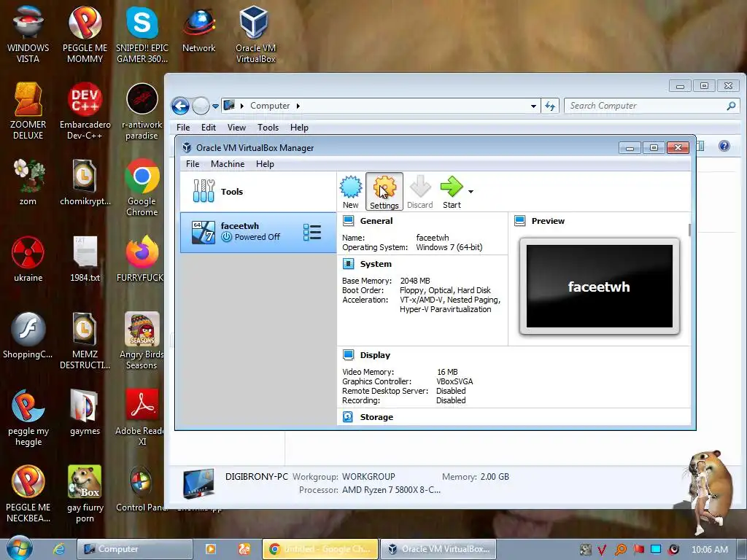
Task: Switch to Google Chrome taskbar button
Action: pos(320,549)
